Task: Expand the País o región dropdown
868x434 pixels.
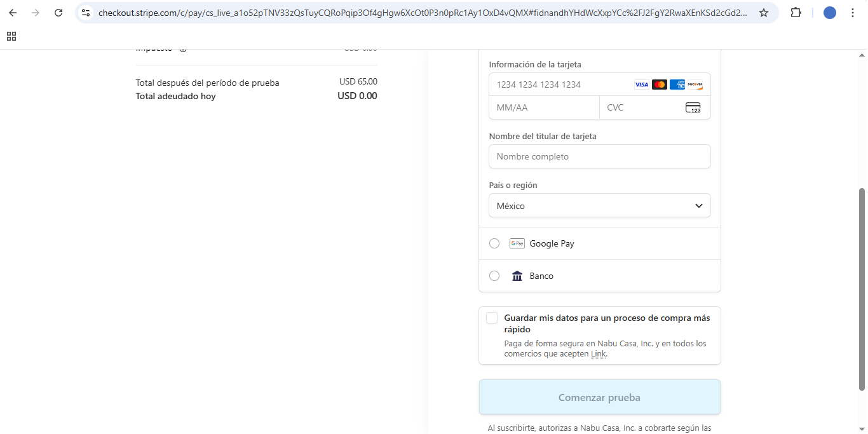Action: (x=599, y=206)
